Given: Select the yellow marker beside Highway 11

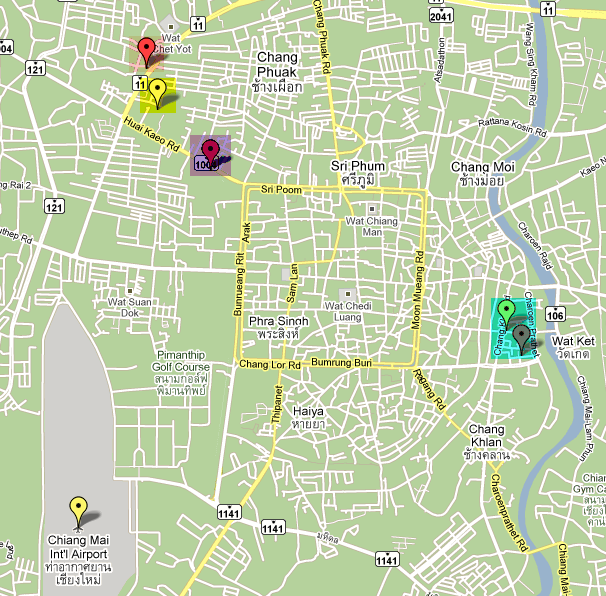Looking at the screenshot, I should pyautogui.click(x=158, y=93).
